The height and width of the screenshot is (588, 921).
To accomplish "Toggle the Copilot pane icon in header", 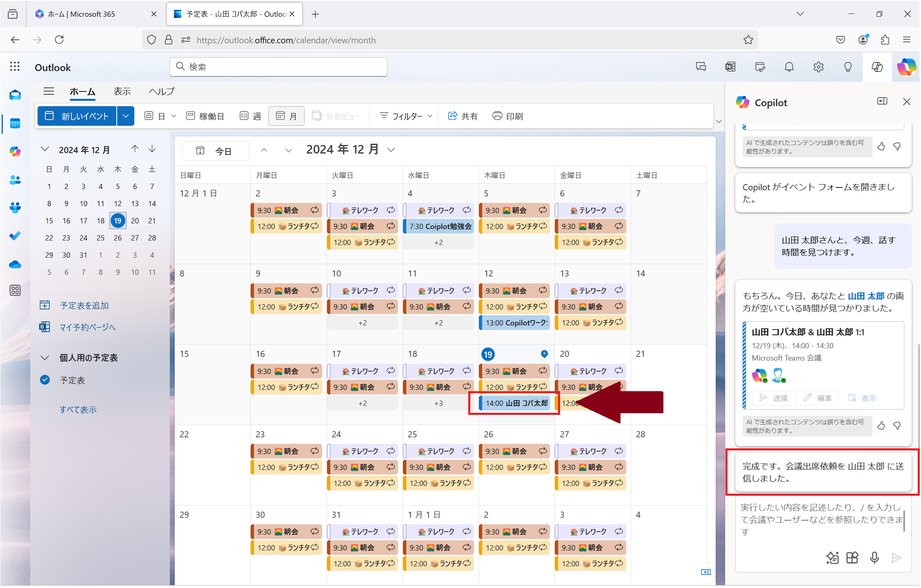I will [x=877, y=67].
